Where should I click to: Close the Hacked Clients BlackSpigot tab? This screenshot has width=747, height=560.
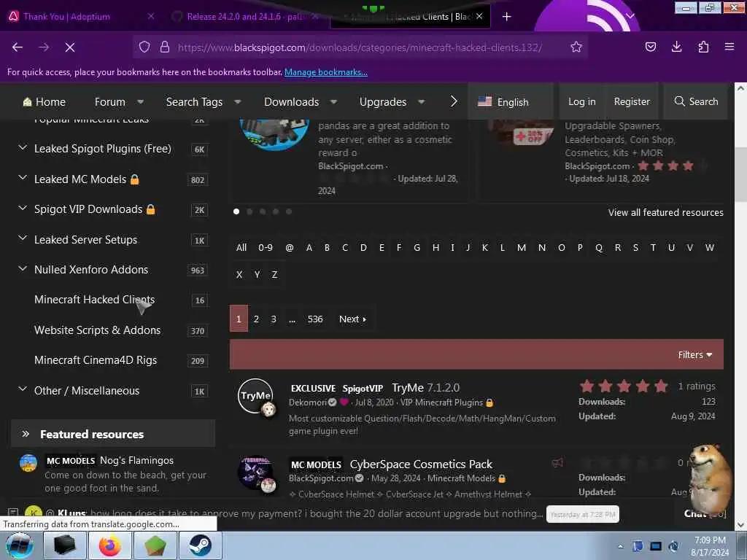[479, 16]
